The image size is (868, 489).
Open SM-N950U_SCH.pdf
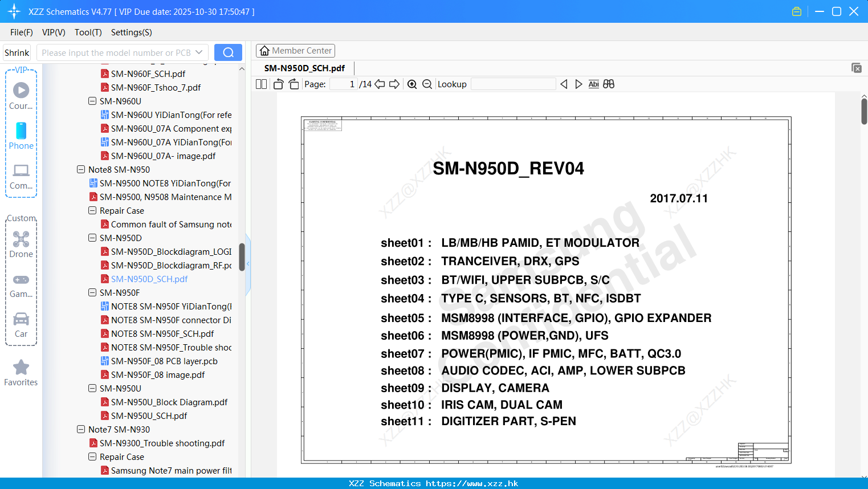coord(149,415)
